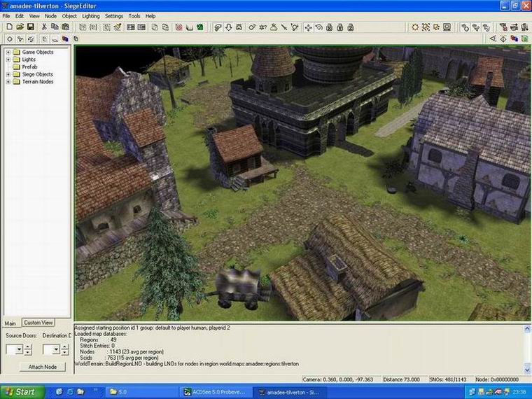532x399 pixels.
Task: Click the Windows Start button
Action: pyautogui.click(x=20, y=391)
